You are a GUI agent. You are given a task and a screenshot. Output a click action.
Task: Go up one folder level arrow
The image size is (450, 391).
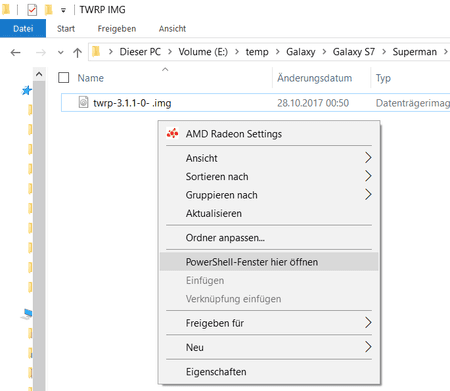tap(77, 52)
